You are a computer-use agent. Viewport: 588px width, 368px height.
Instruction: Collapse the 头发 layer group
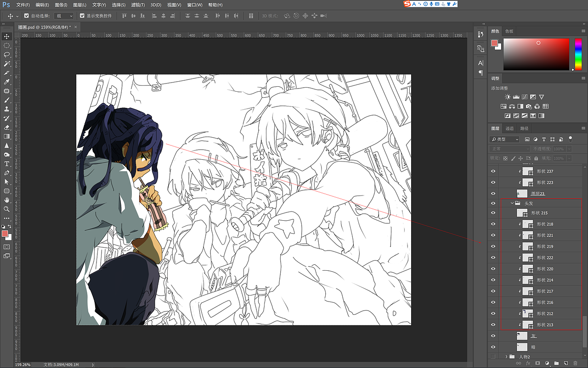tap(512, 203)
